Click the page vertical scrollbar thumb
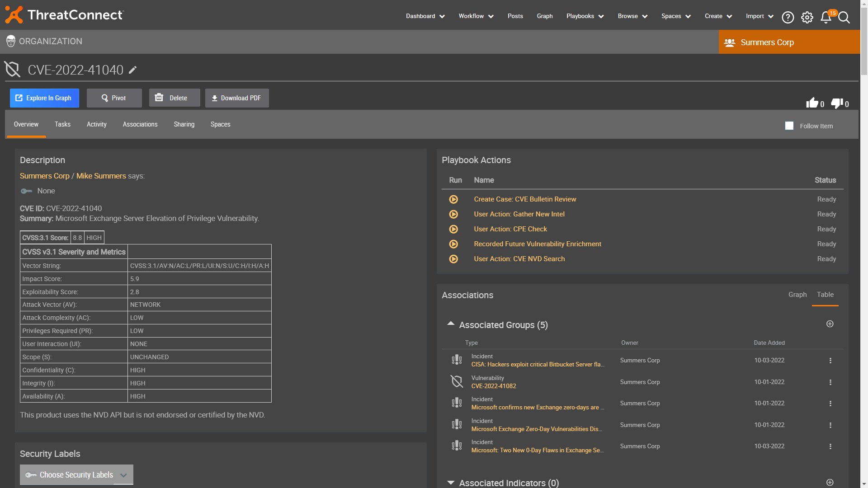This screenshot has height=488, width=868. click(864, 41)
